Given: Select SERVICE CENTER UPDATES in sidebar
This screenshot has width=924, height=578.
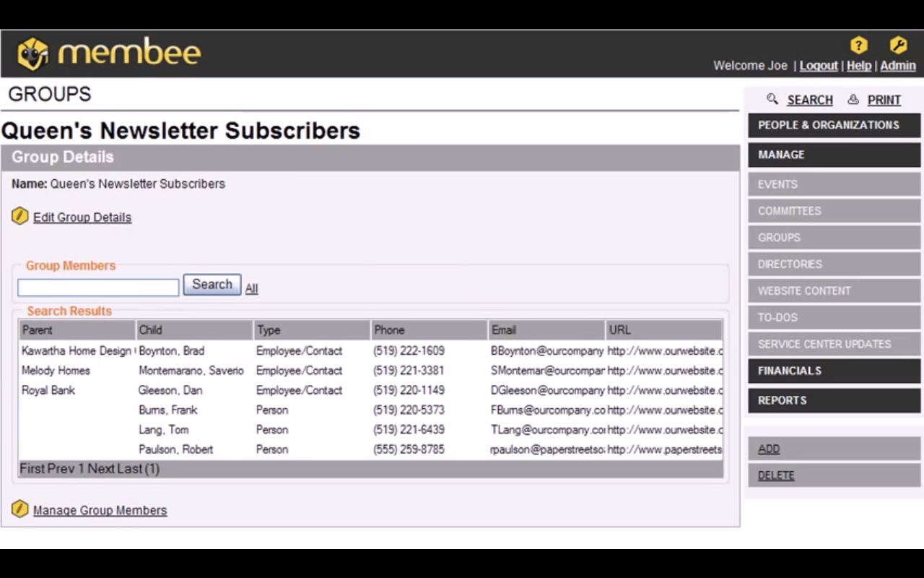Looking at the screenshot, I should [x=834, y=344].
